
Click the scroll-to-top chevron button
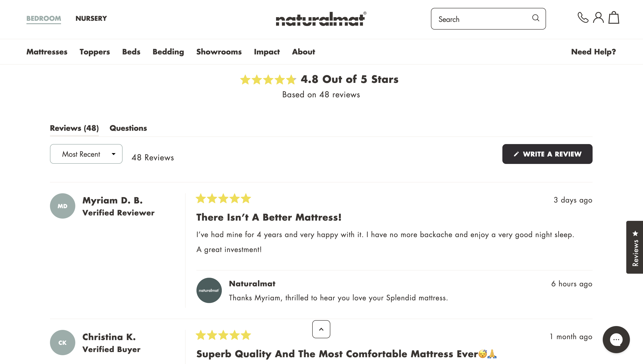[x=321, y=329]
